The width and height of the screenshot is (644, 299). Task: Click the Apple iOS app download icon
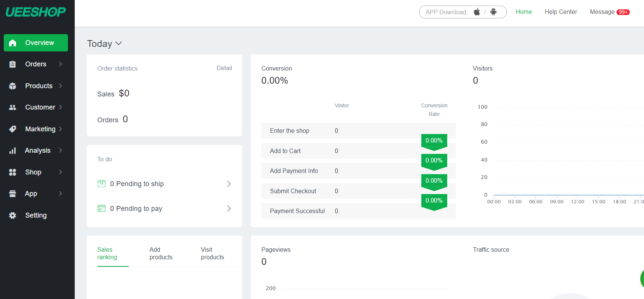[x=477, y=12]
